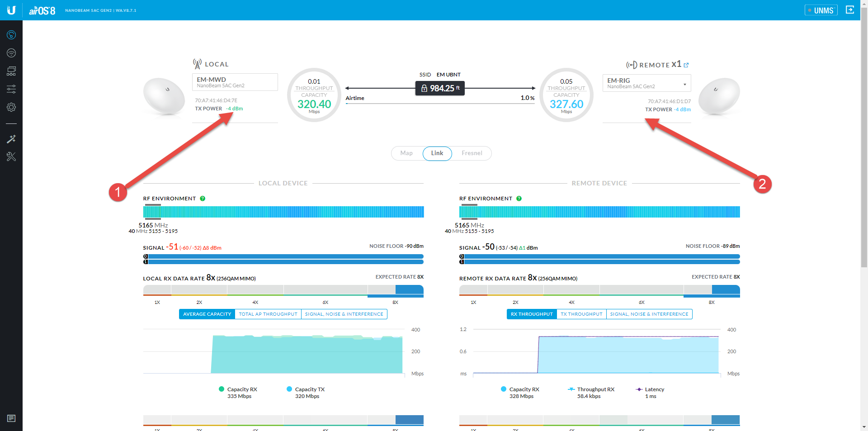Click the remote TX Power -4 dBm value
This screenshot has height=431, width=868.
click(682, 109)
